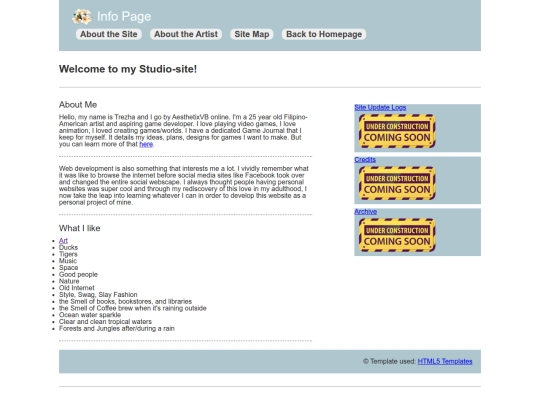Screen dimensions: 540x405
Task: Click the 'Ocean water sparkle' list item
Action: tap(90, 315)
